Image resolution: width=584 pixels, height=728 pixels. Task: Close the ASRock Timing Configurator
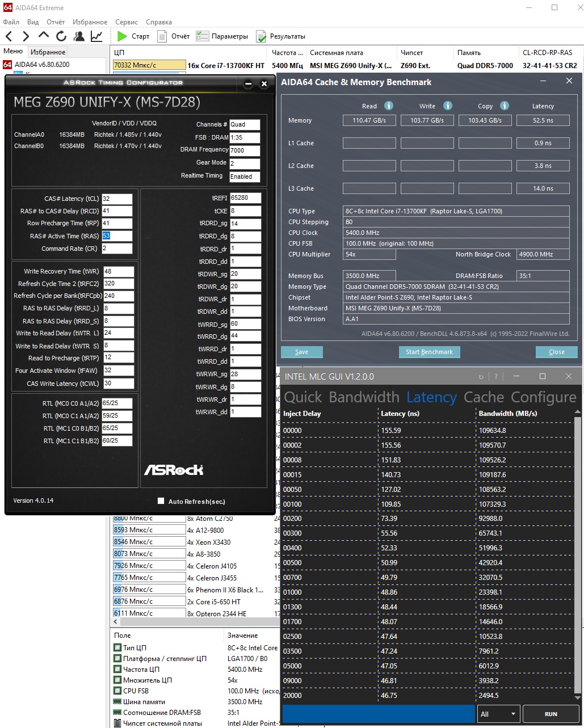[264, 84]
